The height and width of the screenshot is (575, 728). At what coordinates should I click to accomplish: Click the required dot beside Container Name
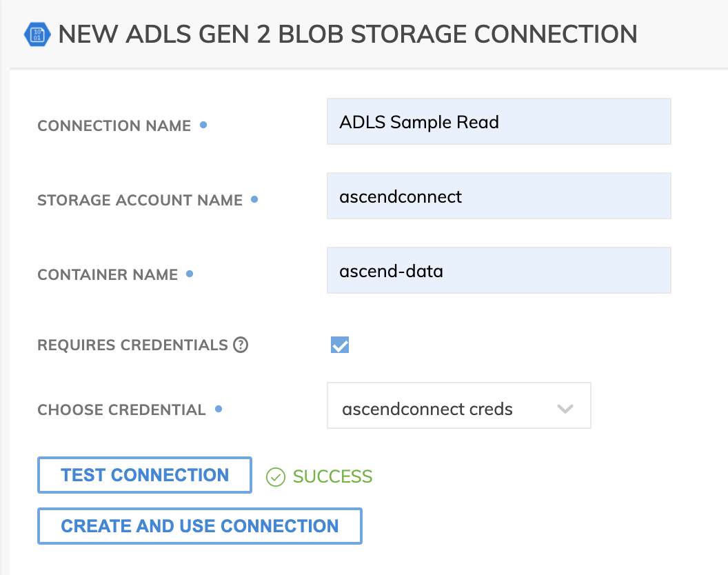click(x=190, y=274)
